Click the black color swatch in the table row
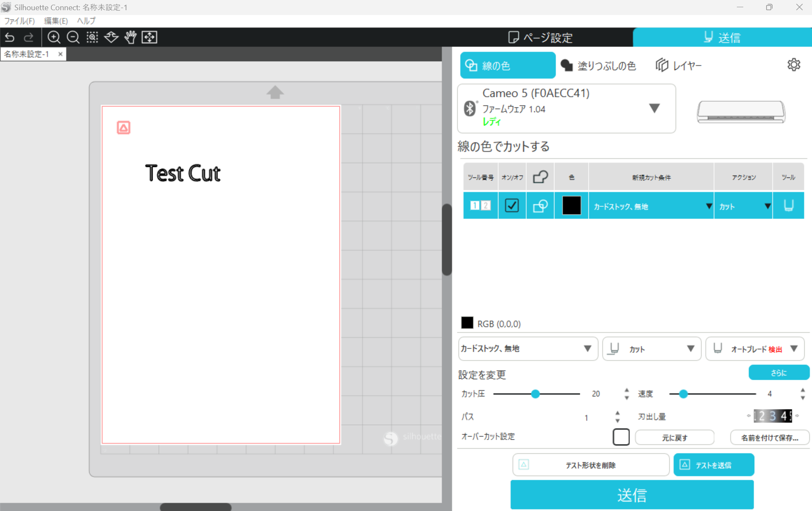This screenshot has height=511, width=812. coord(571,206)
